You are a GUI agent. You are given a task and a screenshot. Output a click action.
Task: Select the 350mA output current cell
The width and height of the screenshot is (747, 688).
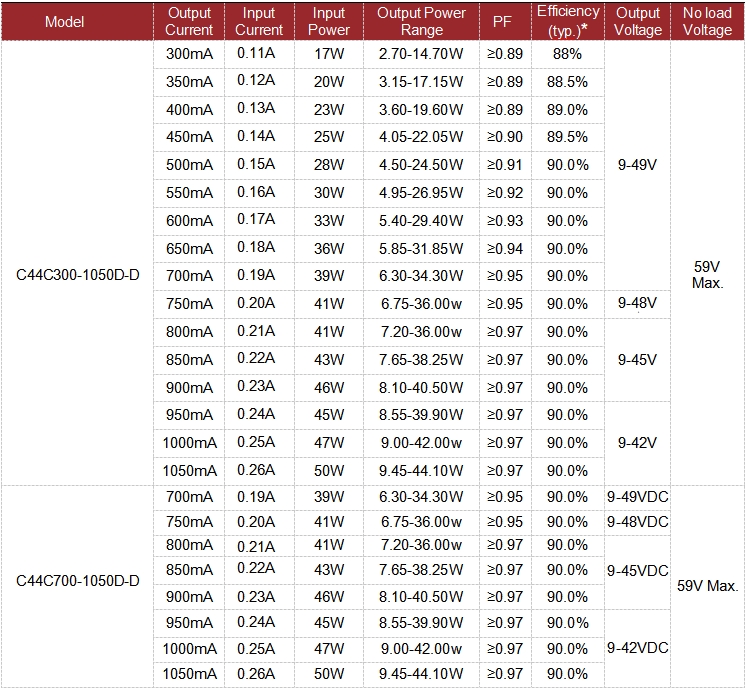[190, 82]
